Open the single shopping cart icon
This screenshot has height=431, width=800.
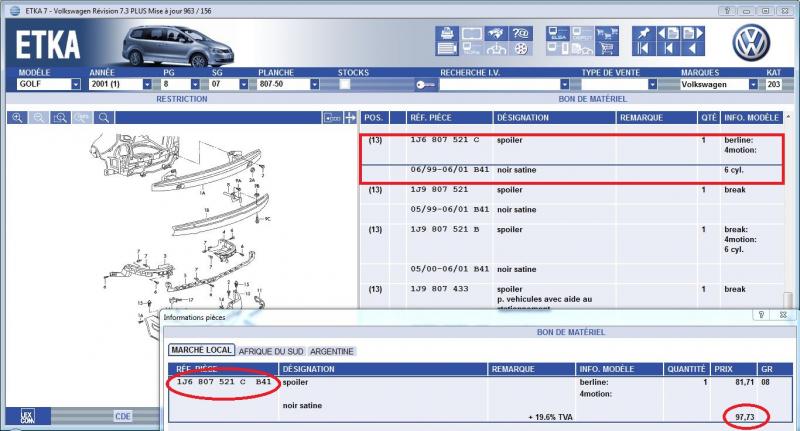pos(607,49)
